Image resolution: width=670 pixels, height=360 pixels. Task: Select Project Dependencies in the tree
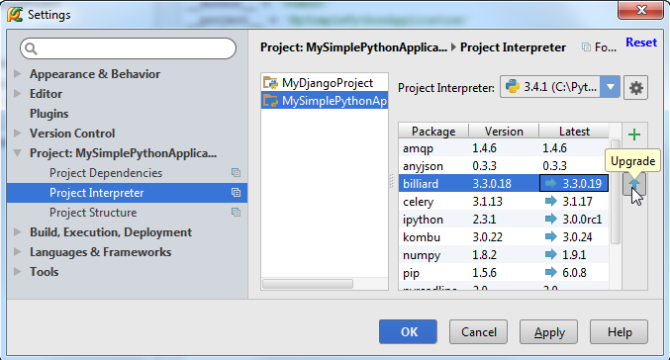[x=106, y=173]
